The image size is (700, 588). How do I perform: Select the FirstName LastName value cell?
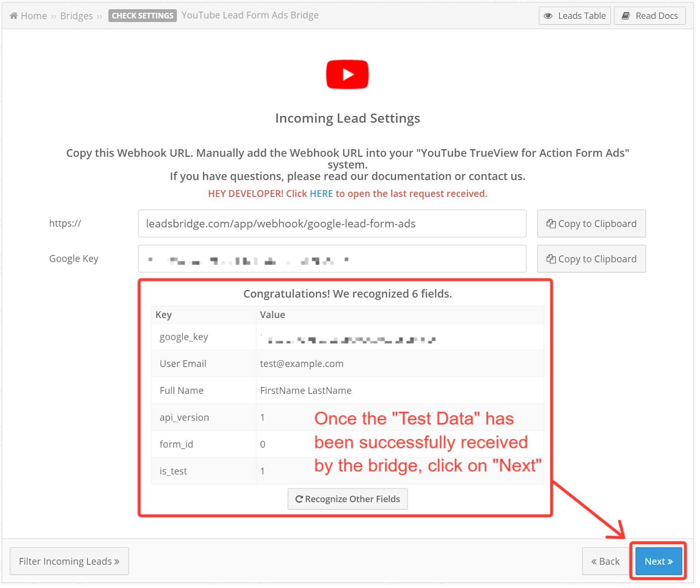400,390
